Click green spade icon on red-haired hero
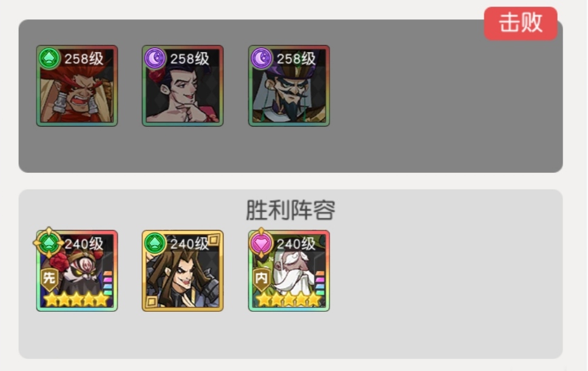 (49, 58)
